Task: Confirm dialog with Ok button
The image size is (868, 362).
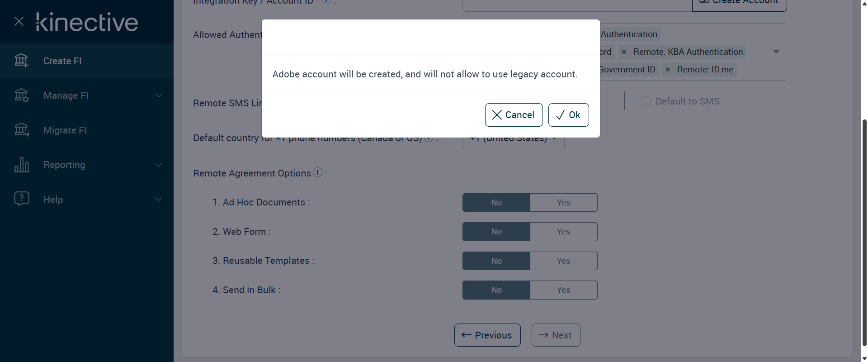Action: coord(568,115)
